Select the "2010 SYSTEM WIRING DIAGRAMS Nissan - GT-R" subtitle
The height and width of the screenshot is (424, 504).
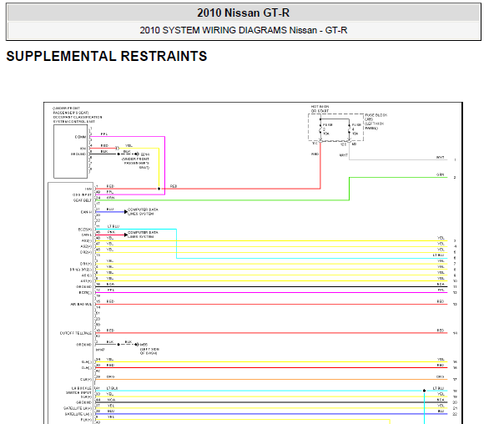click(244, 30)
